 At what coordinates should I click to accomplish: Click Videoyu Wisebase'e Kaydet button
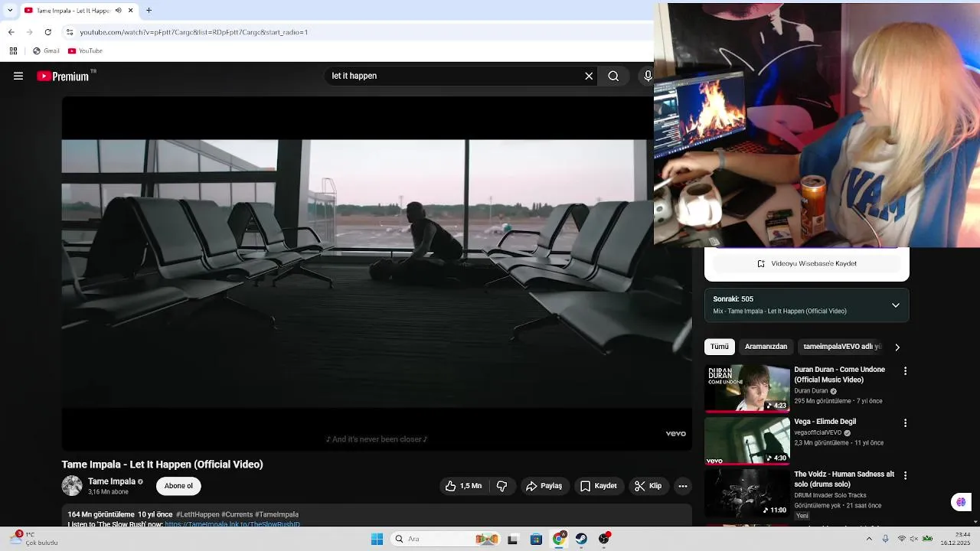point(807,263)
